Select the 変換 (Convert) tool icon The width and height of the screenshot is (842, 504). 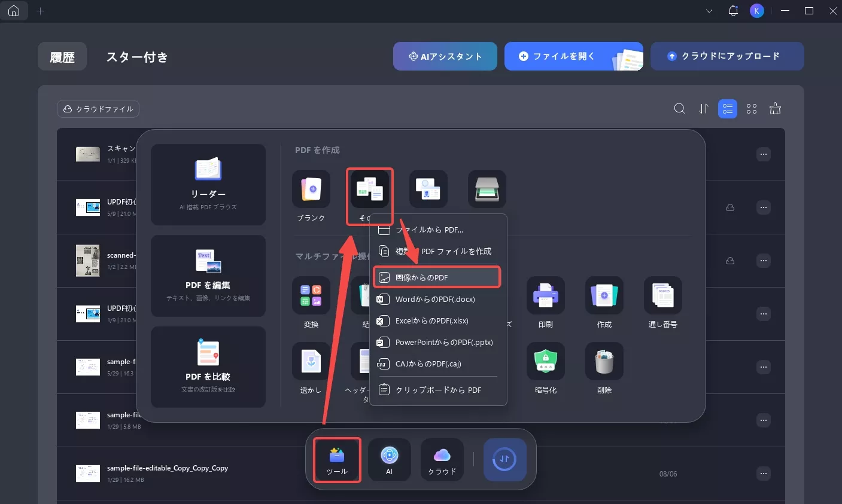coord(311,295)
